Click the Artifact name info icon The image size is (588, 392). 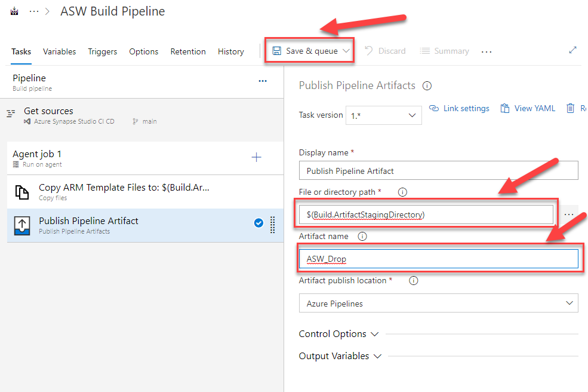click(362, 236)
